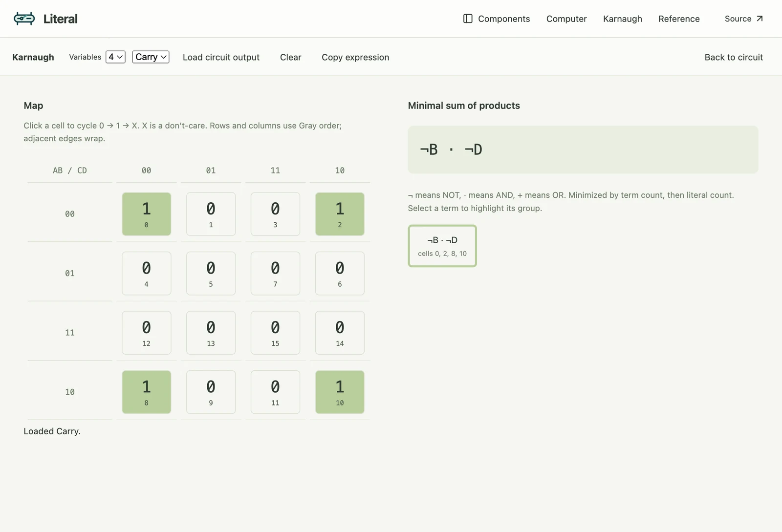Click the Literal logo icon

tap(24, 19)
